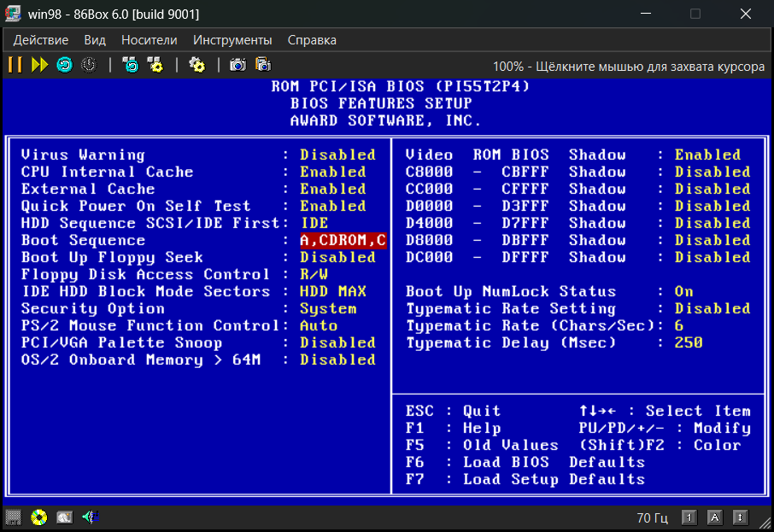Click the CD-ROM disc status icon
Viewport: 774px width, 532px height.
tap(39, 517)
